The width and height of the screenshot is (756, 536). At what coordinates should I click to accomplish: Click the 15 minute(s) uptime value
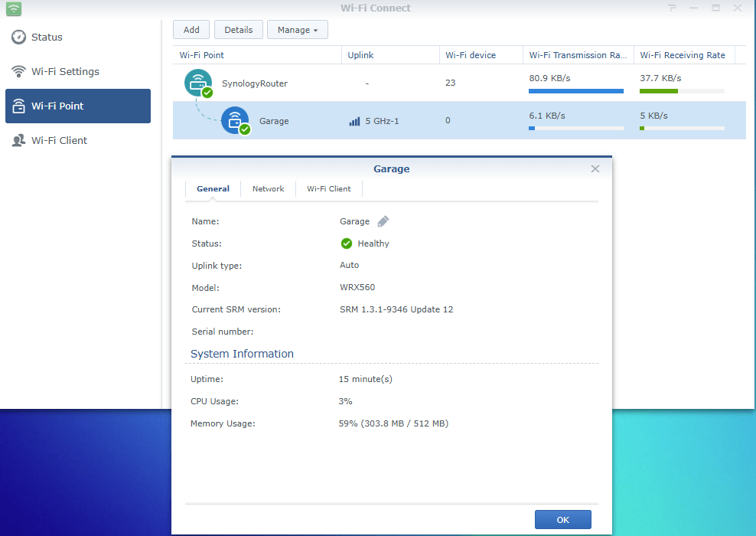tap(366, 379)
